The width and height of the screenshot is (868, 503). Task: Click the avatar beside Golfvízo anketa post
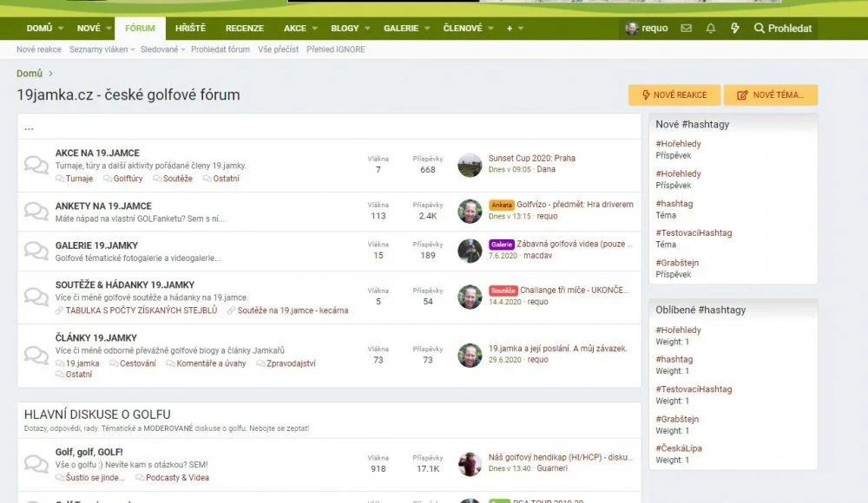tap(470, 212)
